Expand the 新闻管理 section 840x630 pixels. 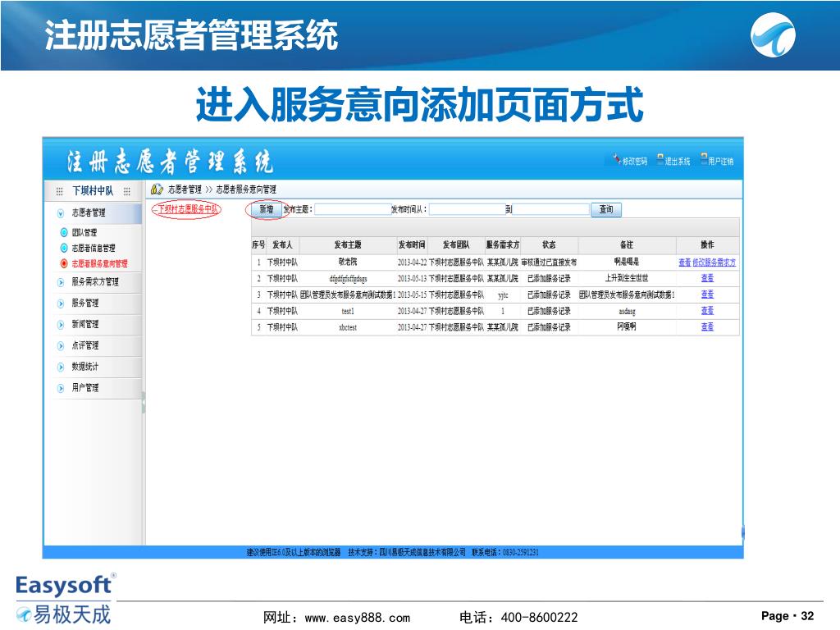[x=61, y=325]
